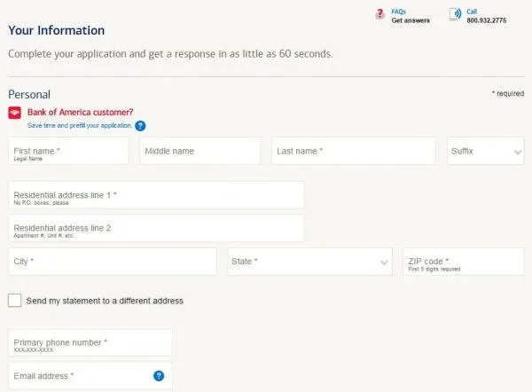This screenshot has height=392, width=532.
Task: Check Send my statement to different address
Action: point(15,301)
